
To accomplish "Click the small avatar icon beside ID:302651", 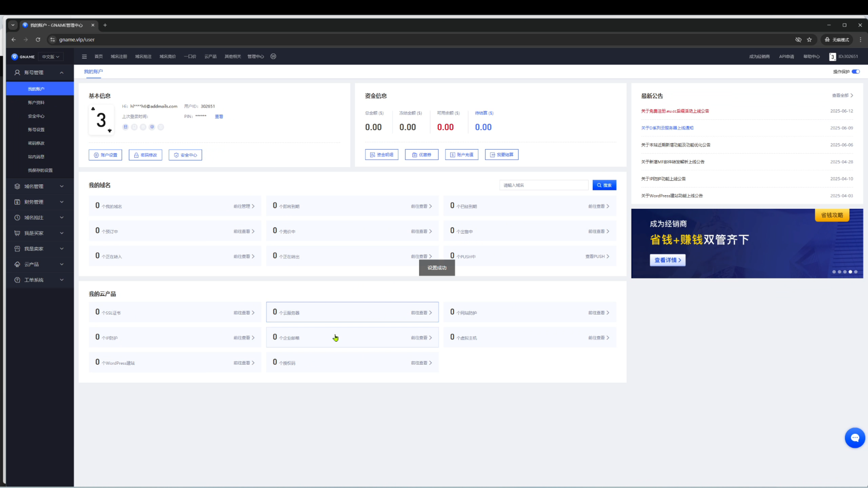I will [832, 57].
